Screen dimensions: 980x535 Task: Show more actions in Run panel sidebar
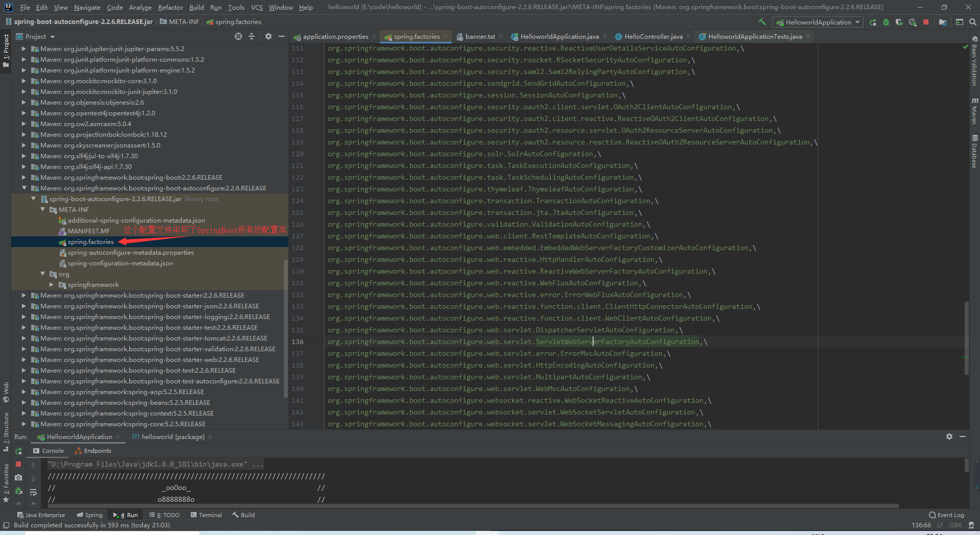pyautogui.click(x=18, y=503)
